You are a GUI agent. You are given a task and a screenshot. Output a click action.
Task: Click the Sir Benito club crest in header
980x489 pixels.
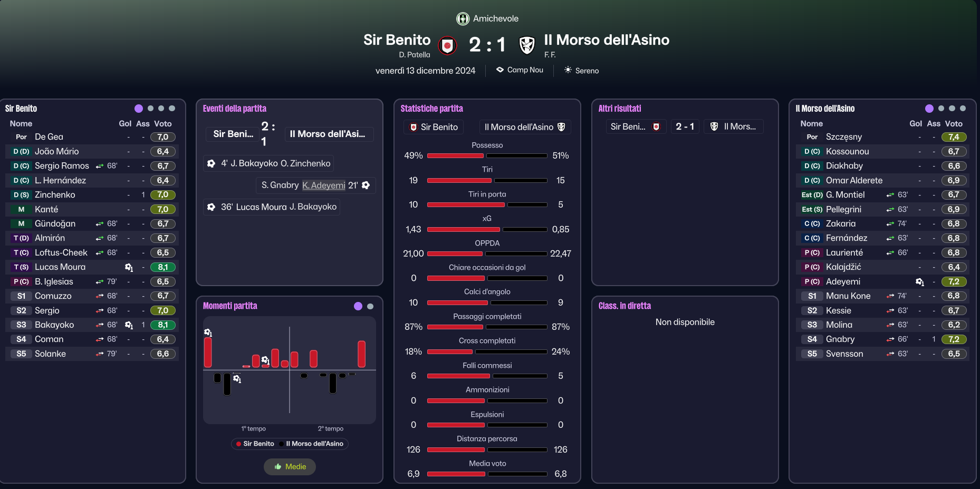tap(448, 46)
